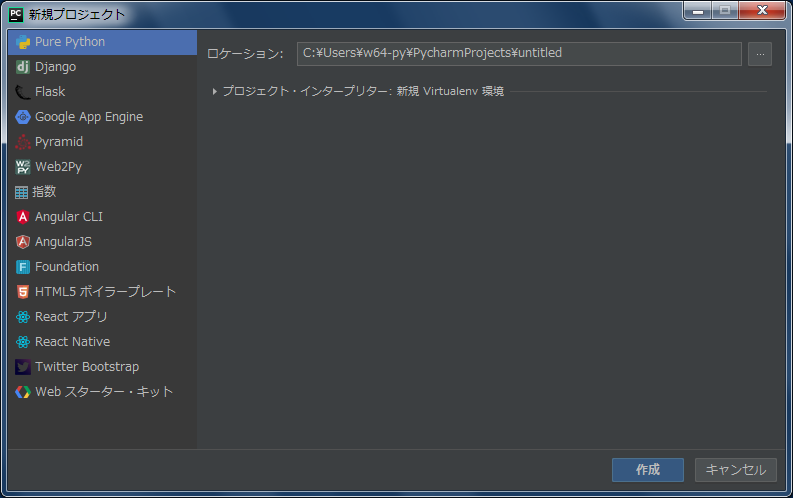The width and height of the screenshot is (793, 498).
Task: Choose React アプリ project type
Action: tap(102, 317)
